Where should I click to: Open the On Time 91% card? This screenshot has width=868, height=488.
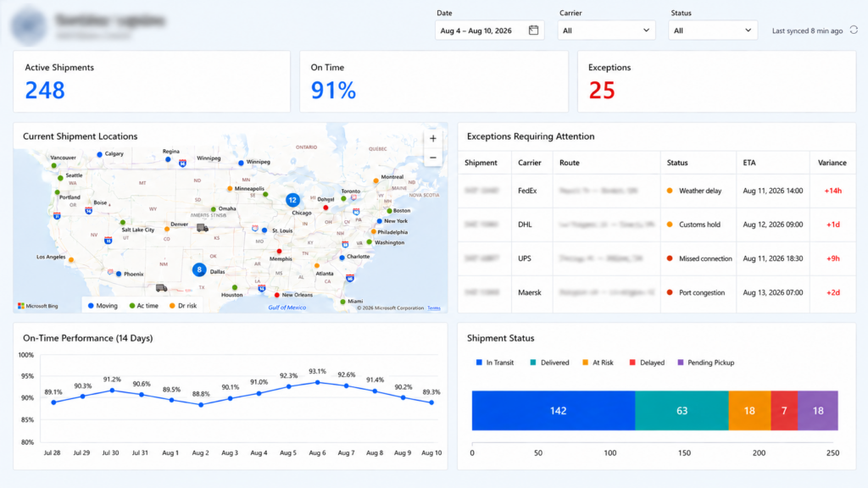(434, 81)
